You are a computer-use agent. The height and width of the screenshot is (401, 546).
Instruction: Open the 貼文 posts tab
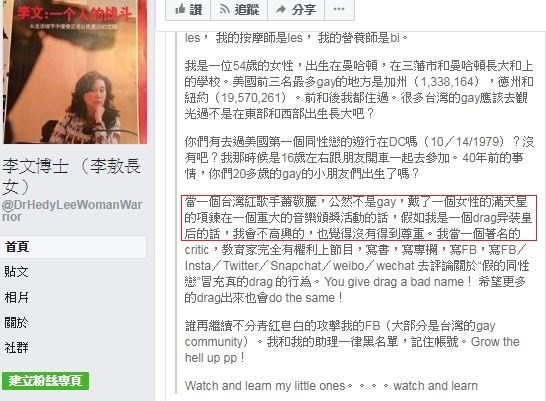tap(73, 272)
